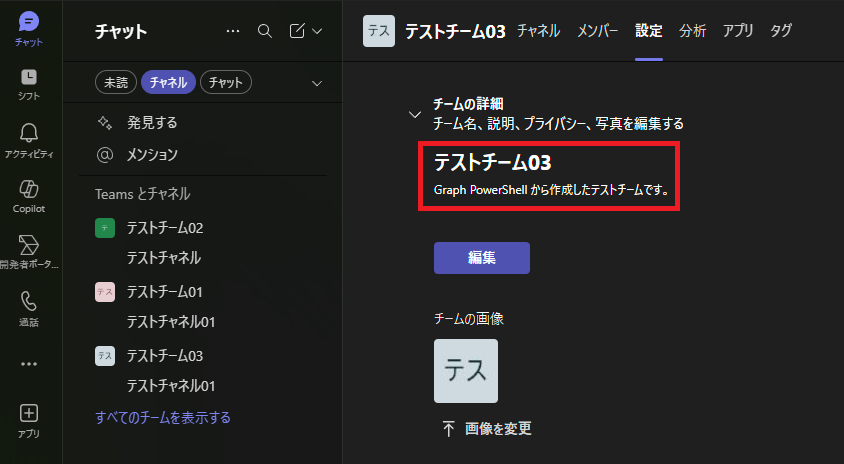Click すべてのチームを表示する link
This screenshot has height=464, width=844.
pyautogui.click(x=163, y=418)
